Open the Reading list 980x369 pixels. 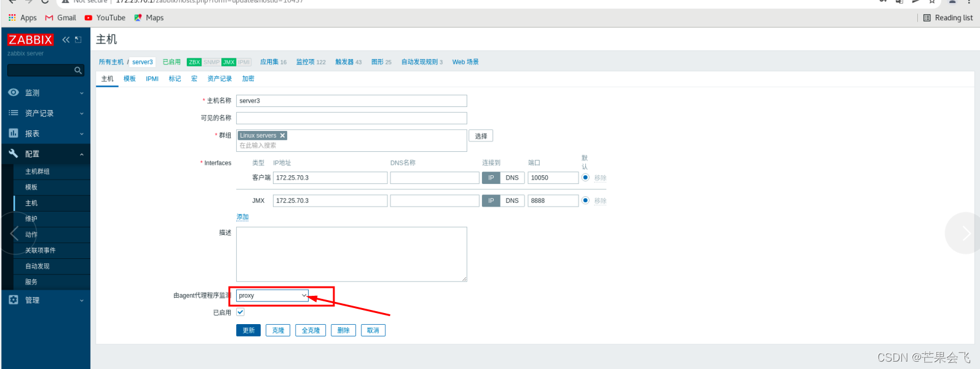pyautogui.click(x=948, y=18)
